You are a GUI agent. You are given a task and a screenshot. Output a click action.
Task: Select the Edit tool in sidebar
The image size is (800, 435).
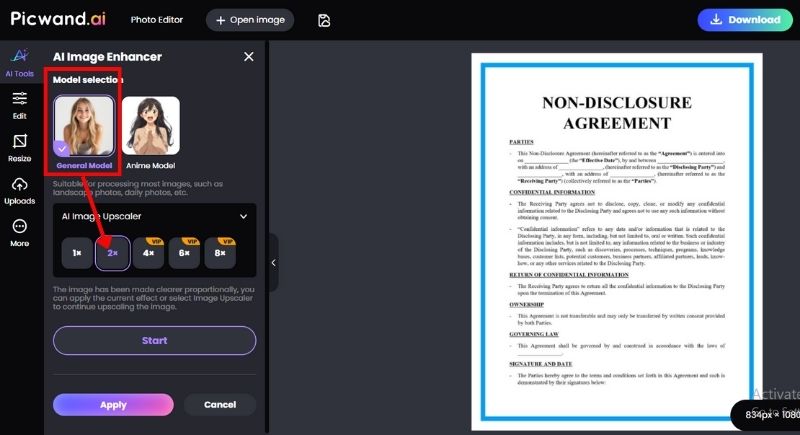pos(20,104)
